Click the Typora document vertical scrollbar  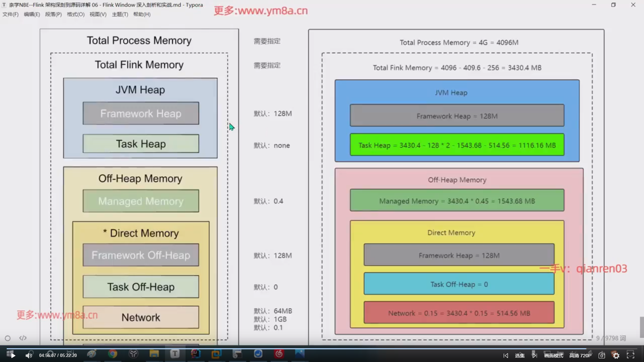point(642,327)
